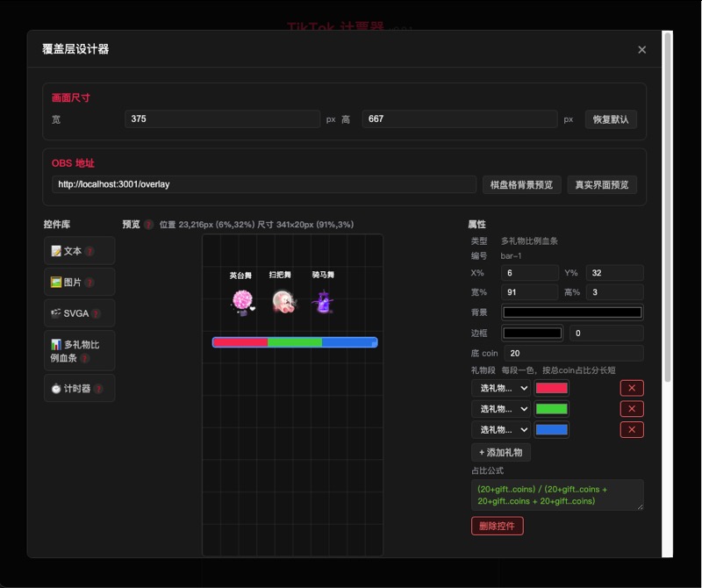Open the blue gift segment color swatch
Image resolution: width=702 pixels, height=588 pixels.
click(552, 430)
